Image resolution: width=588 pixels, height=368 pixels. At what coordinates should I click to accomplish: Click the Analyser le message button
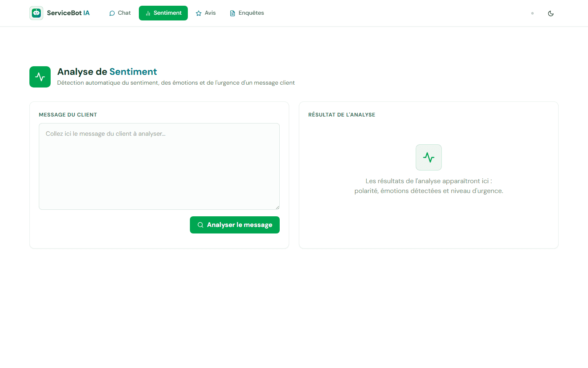[235, 225]
